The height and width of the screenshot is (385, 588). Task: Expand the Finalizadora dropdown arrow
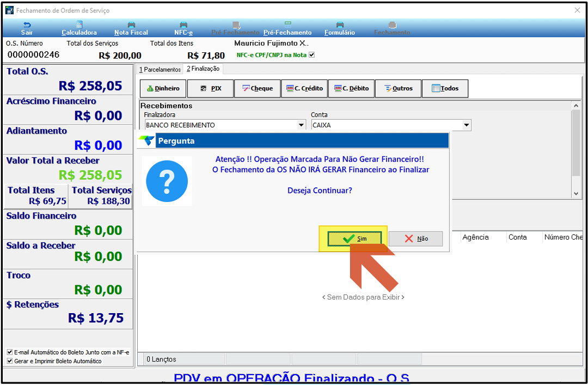pos(301,125)
